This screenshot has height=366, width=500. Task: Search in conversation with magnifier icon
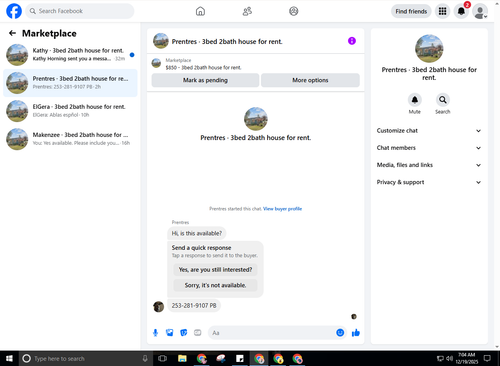pyautogui.click(x=443, y=100)
